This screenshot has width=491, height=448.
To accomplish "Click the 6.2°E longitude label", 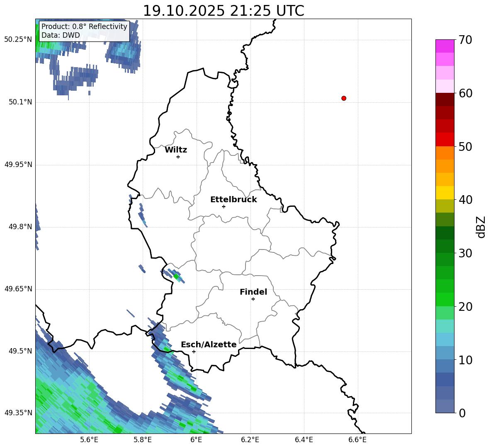I will [x=250, y=440].
